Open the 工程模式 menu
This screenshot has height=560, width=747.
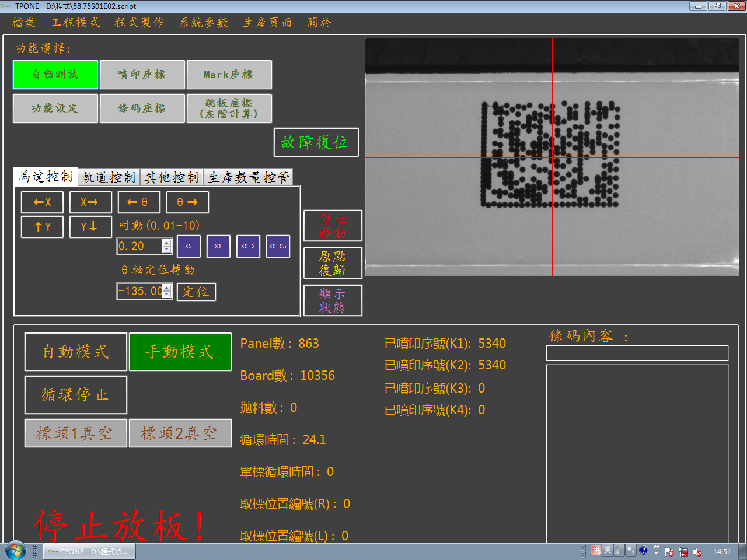click(75, 23)
